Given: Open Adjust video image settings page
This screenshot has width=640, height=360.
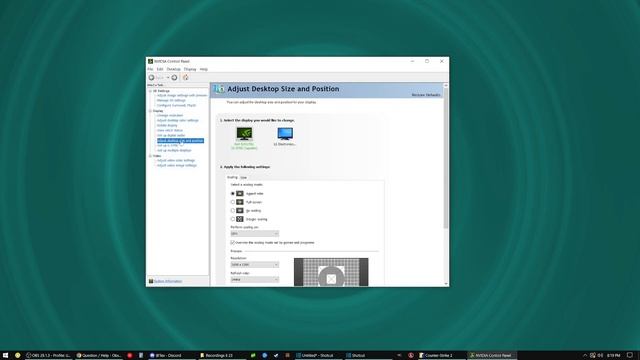Looking at the screenshot, I should (177, 165).
